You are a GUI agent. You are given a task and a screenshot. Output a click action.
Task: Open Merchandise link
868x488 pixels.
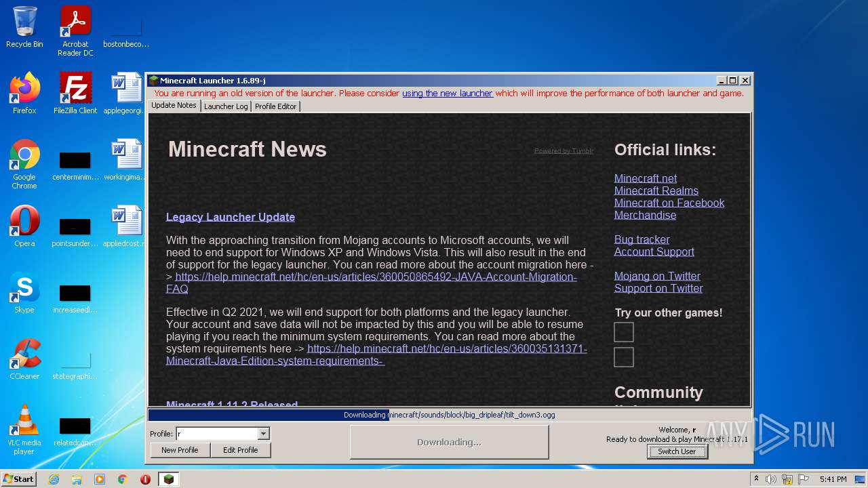[645, 215]
